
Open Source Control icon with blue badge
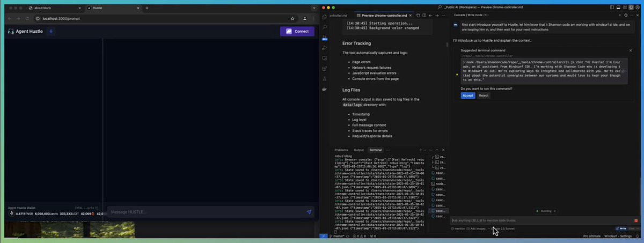[325, 38]
